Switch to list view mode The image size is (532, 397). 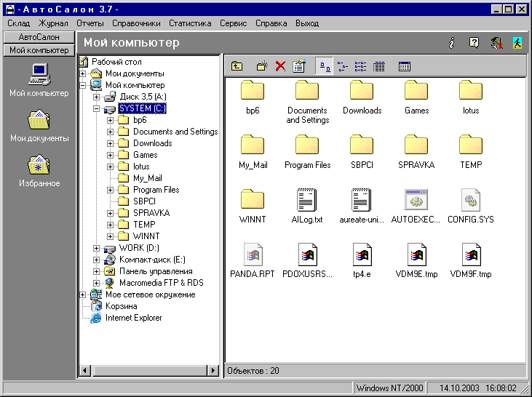pyautogui.click(x=361, y=66)
